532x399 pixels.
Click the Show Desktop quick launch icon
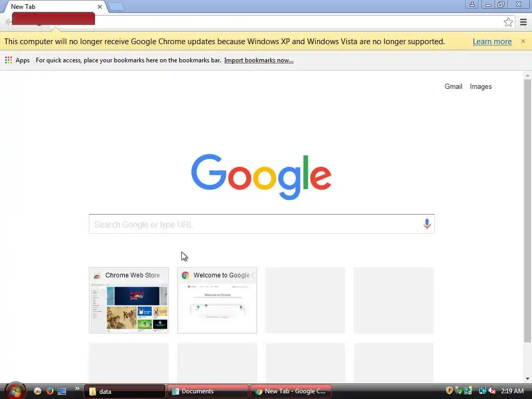point(62,391)
